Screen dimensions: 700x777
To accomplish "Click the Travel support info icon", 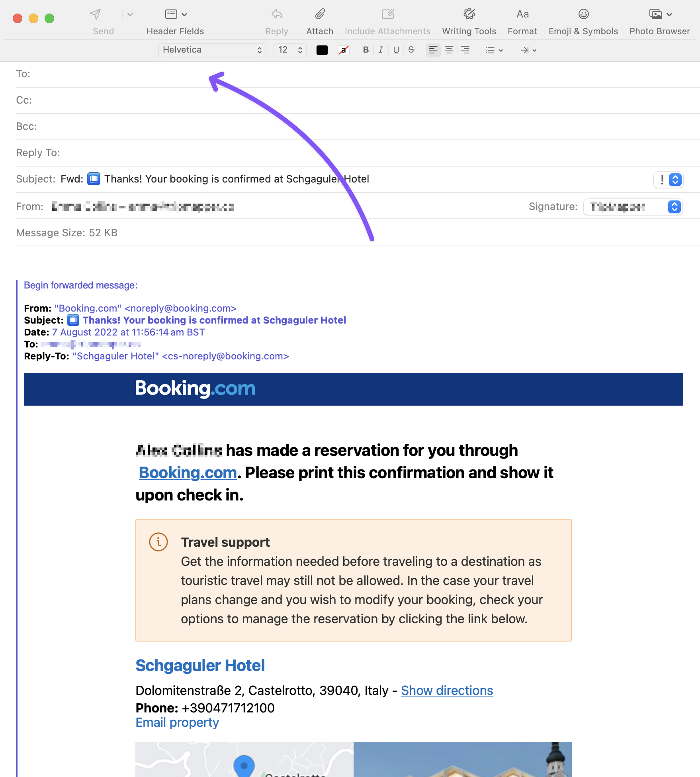I will (x=158, y=542).
